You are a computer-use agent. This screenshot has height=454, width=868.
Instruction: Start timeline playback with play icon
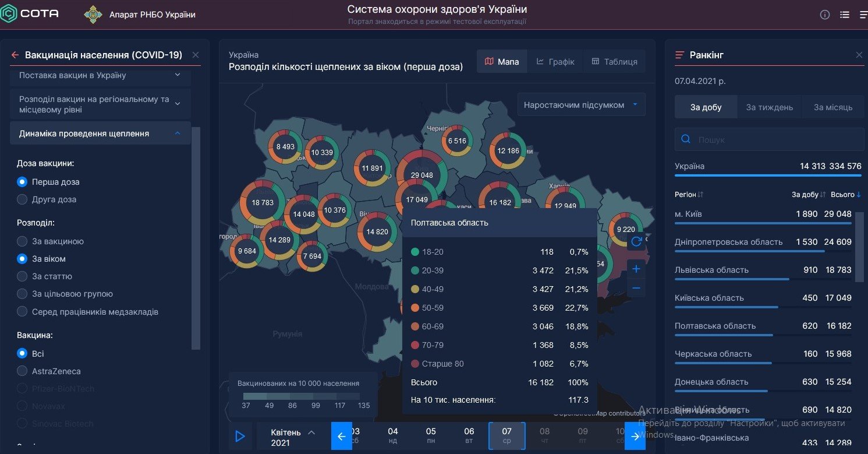click(x=240, y=436)
